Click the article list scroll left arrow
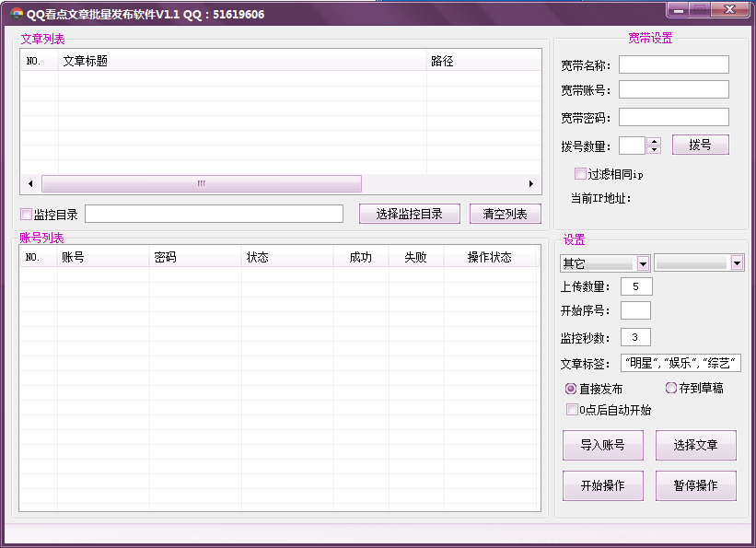This screenshot has height=548, width=756. 31,183
